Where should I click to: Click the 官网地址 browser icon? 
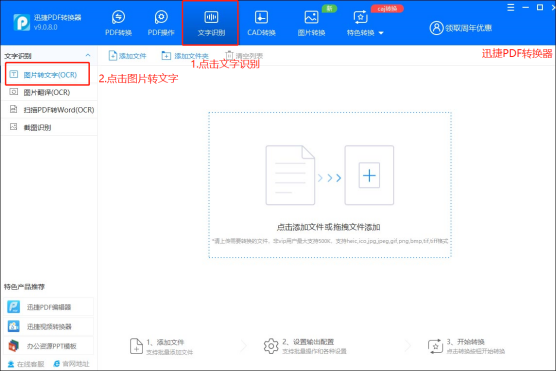56,364
